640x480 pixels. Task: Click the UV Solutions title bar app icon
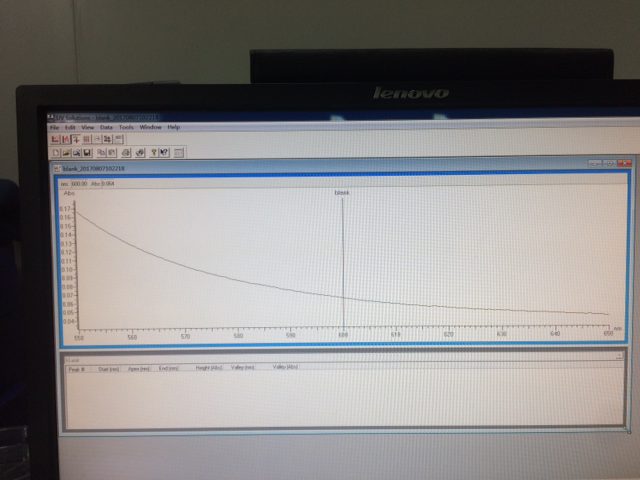(51, 118)
